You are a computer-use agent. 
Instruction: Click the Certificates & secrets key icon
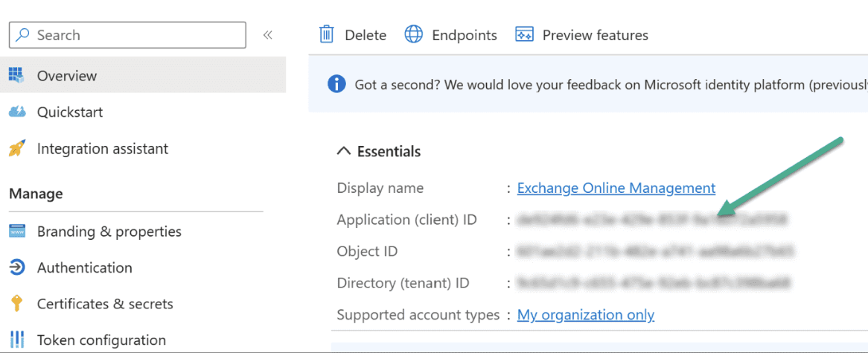16,304
